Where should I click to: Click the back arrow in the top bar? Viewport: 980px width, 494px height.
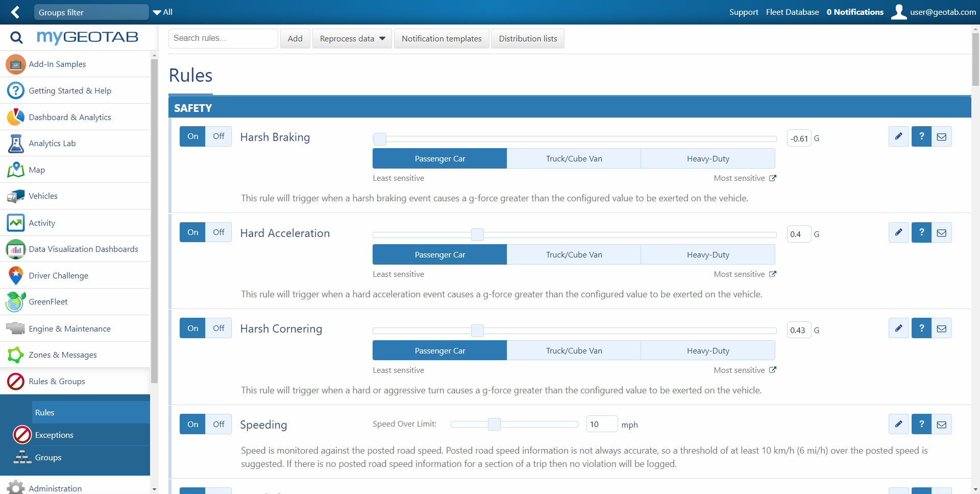[15, 12]
